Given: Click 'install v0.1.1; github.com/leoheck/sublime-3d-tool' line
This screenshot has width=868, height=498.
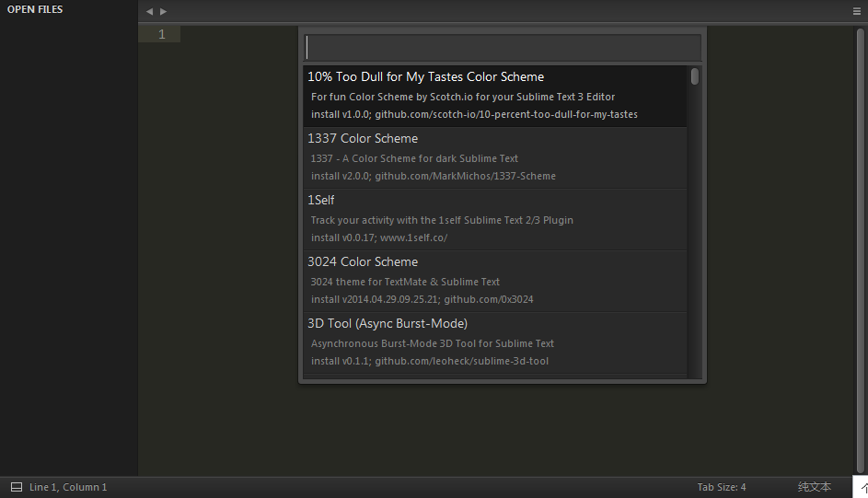Looking at the screenshot, I should 430,361.
